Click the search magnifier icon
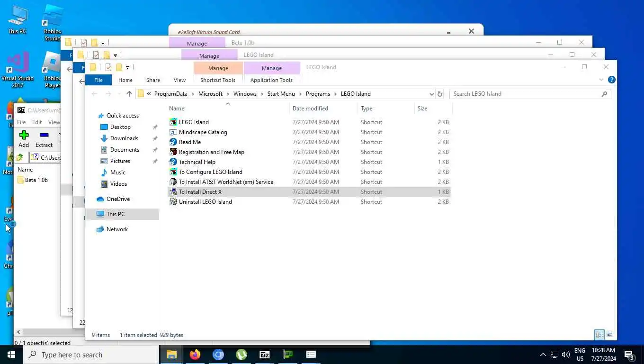 coord(604,94)
